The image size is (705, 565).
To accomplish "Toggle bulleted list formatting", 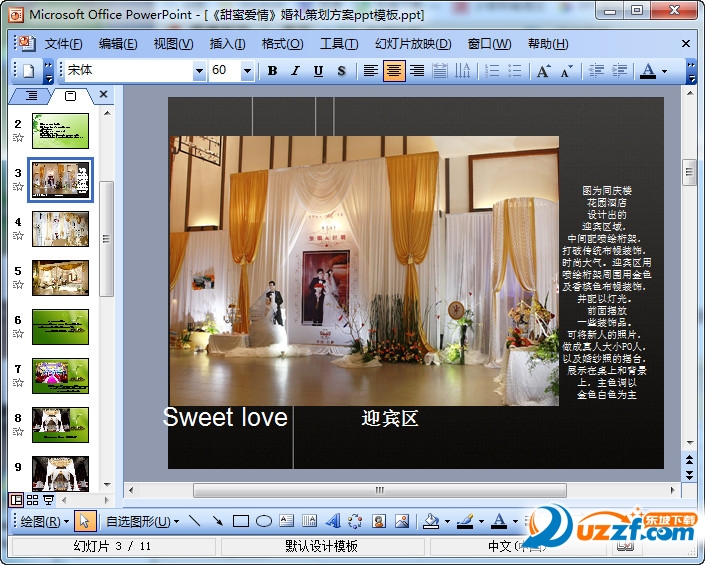I will [515, 71].
